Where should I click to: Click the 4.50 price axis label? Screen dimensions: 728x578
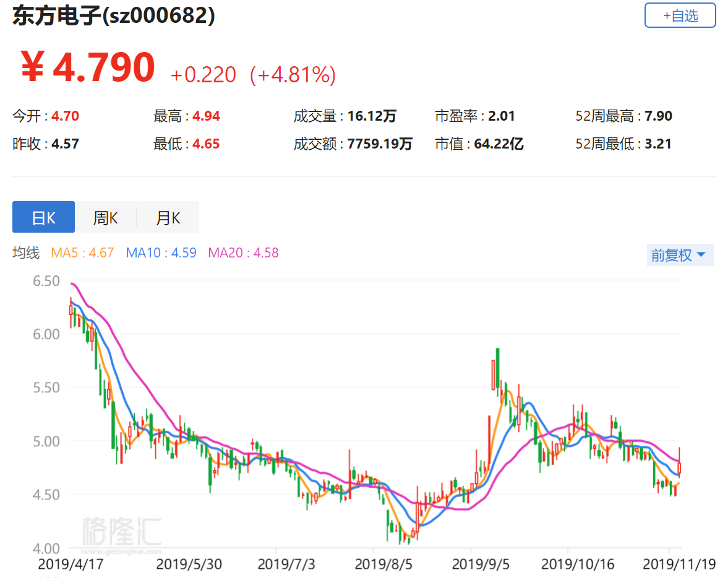click(46, 494)
